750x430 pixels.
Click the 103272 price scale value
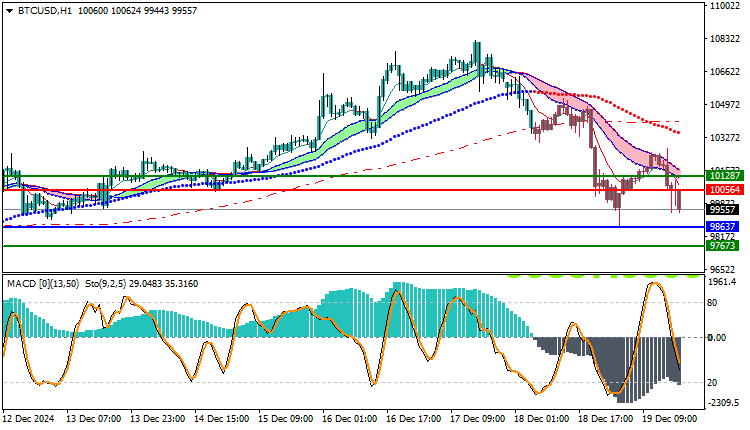725,138
